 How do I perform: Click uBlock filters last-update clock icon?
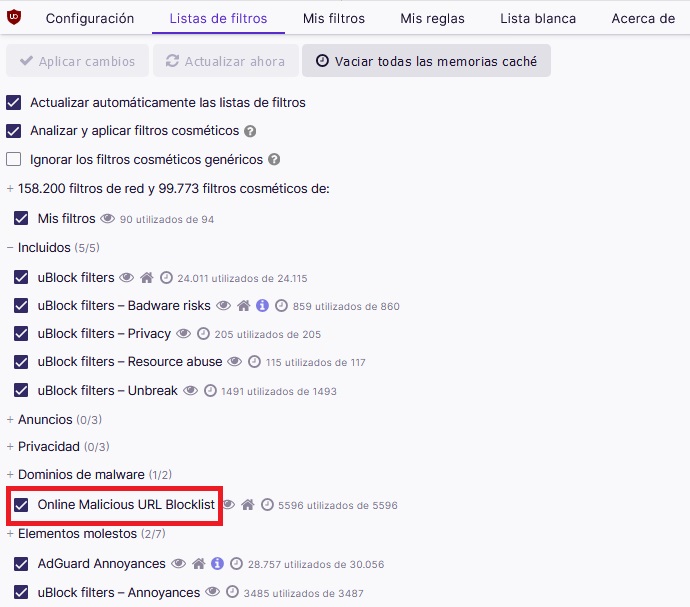pyautogui.click(x=166, y=278)
